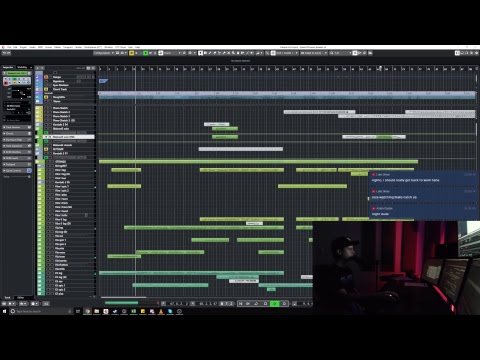Open the Adapt to Zoom grid dropdown
The height and width of the screenshot is (360, 480).
coord(314,53)
